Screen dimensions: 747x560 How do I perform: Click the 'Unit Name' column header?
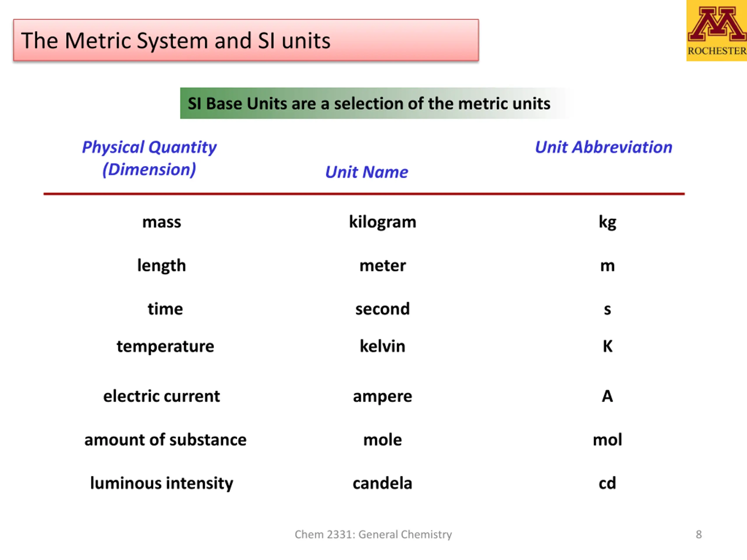tap(366, 172)
